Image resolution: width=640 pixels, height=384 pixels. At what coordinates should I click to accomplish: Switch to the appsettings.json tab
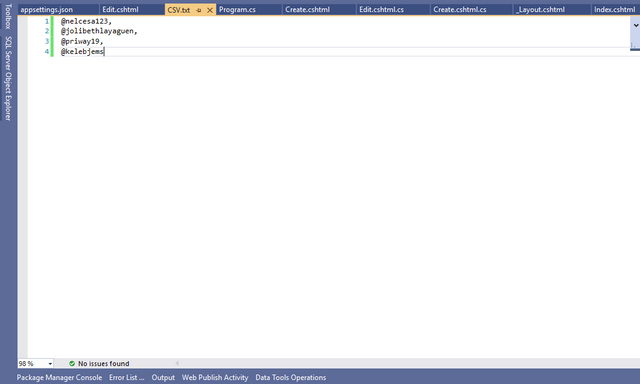click(x=47, y=9)
